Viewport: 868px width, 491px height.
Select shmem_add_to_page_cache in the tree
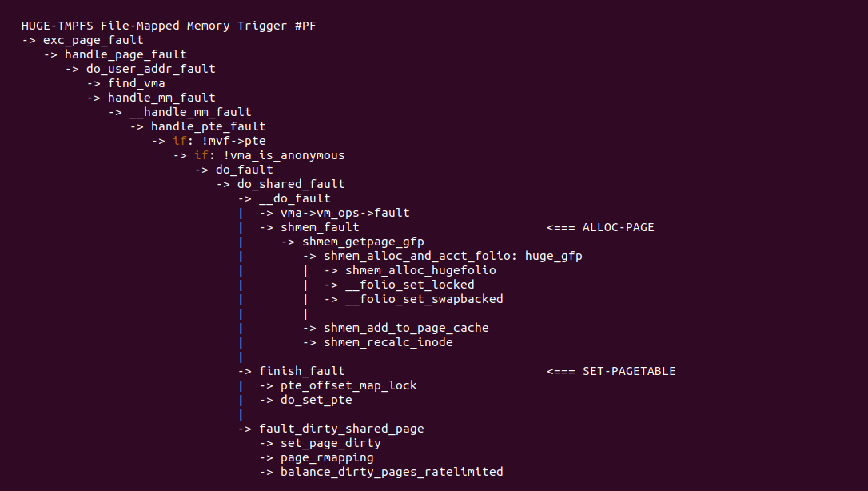pyautogui.click(x=406, y=328)
